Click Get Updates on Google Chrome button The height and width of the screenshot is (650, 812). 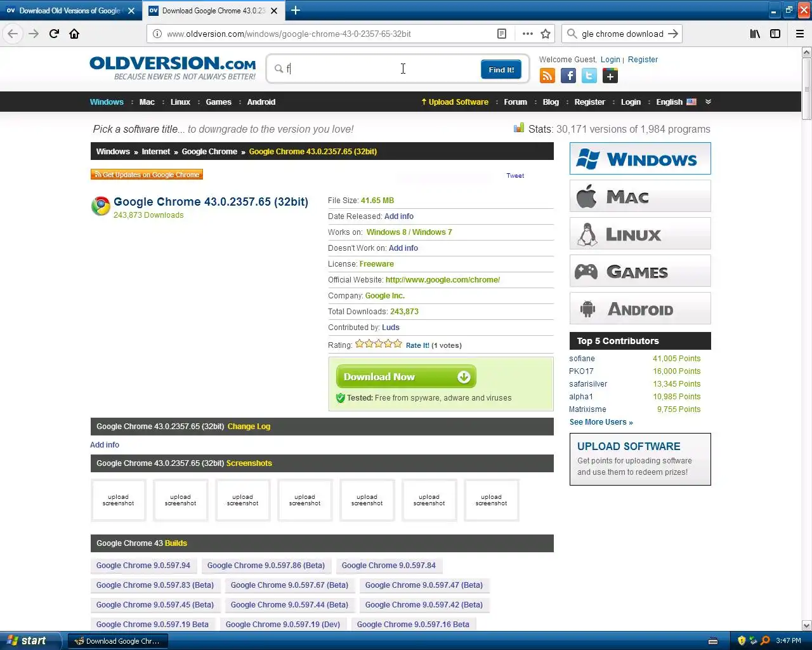[147, 175]
